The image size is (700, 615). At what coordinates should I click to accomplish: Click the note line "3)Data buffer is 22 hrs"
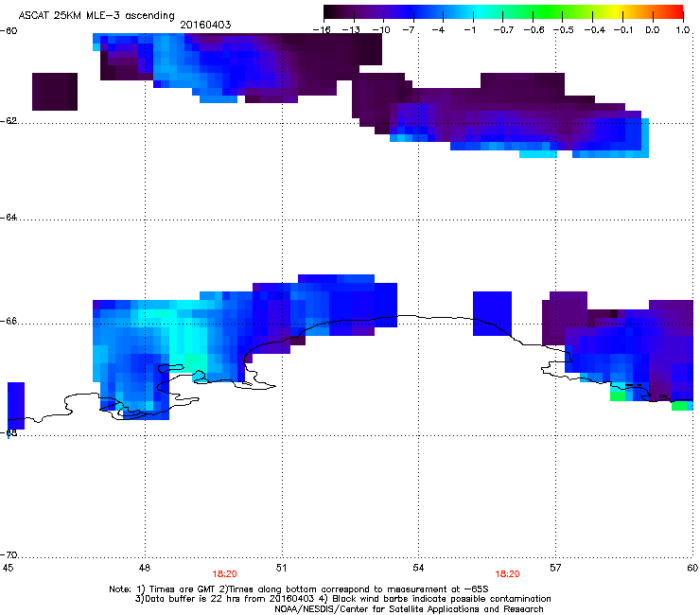click(342, 599)
